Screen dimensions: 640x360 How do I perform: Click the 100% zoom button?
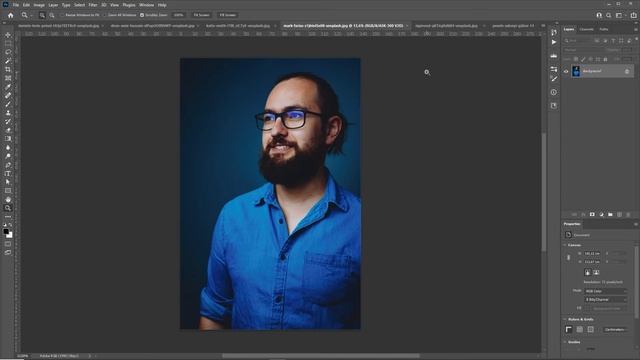click(x=178, y=15)
